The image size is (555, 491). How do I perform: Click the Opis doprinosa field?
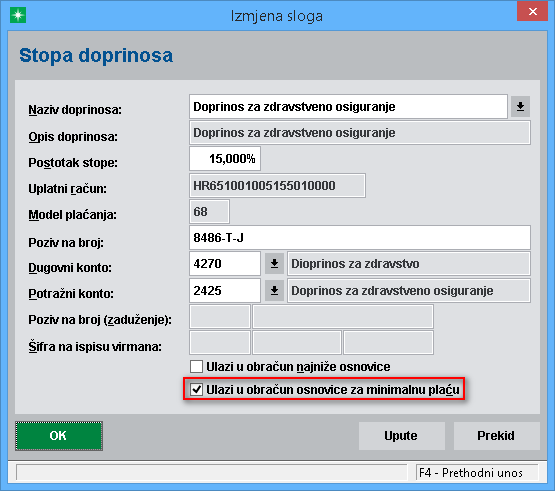[x=360, y=133]
